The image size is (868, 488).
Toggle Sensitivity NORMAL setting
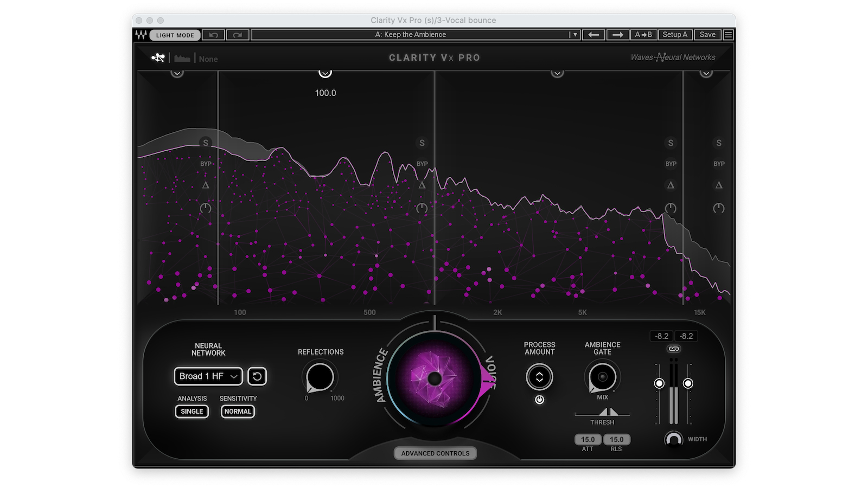point(238,412)
